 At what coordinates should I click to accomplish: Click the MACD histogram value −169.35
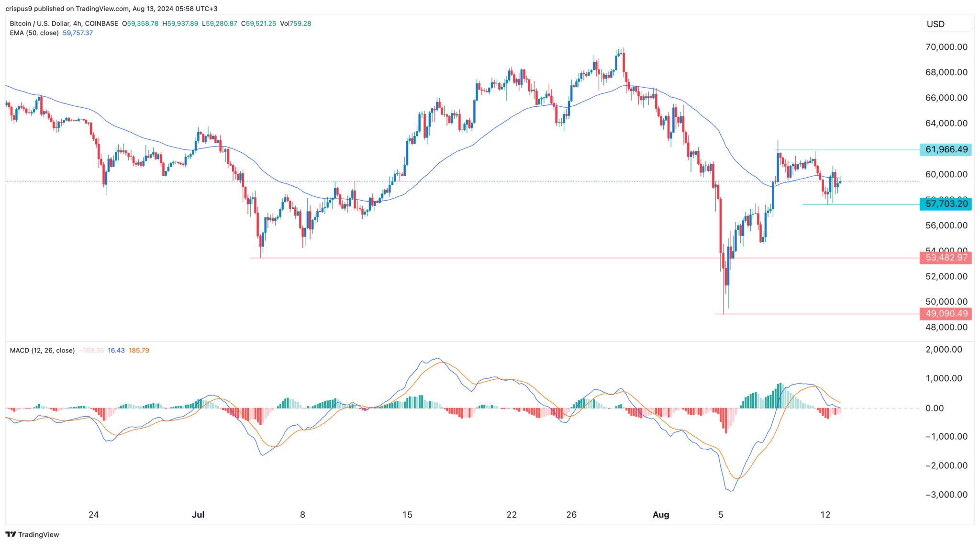point(91,351)
